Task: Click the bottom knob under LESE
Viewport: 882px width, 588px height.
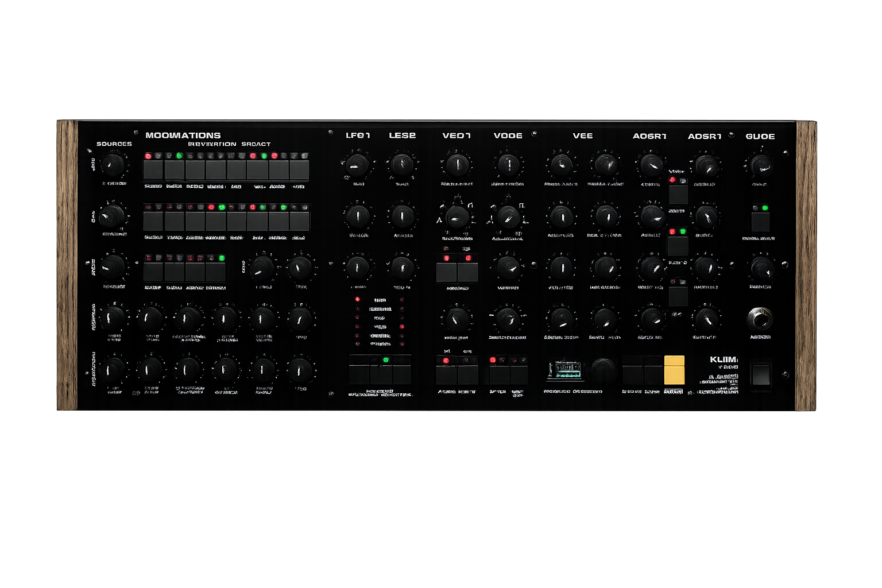Action: 402,268
